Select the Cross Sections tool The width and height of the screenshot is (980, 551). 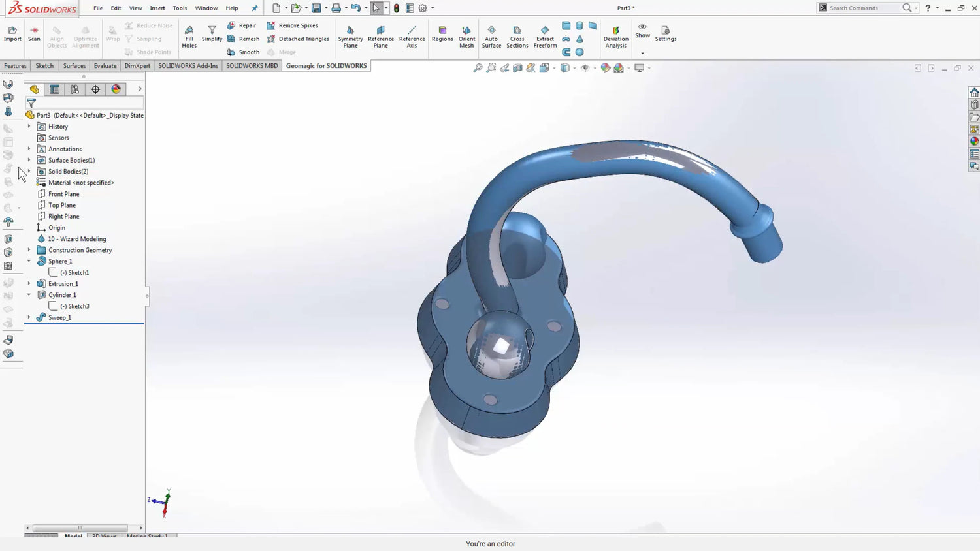click(x=517, y=37)
